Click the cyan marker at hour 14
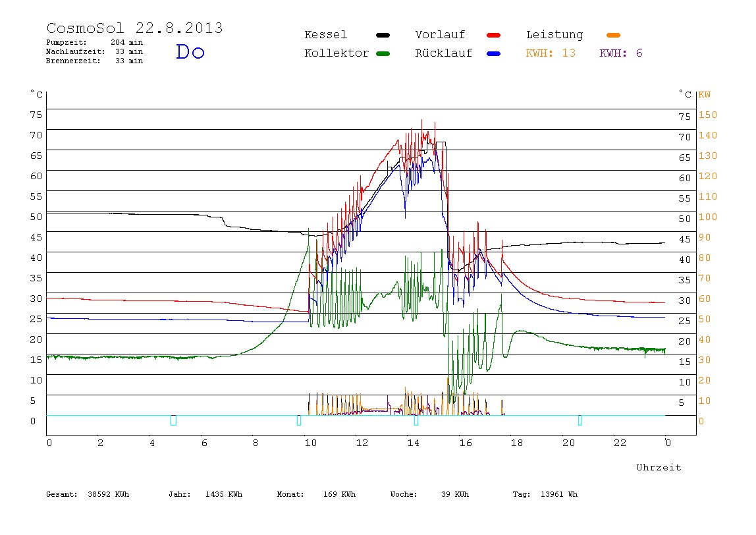Screen dimensions: 756x535 point(416,420)
